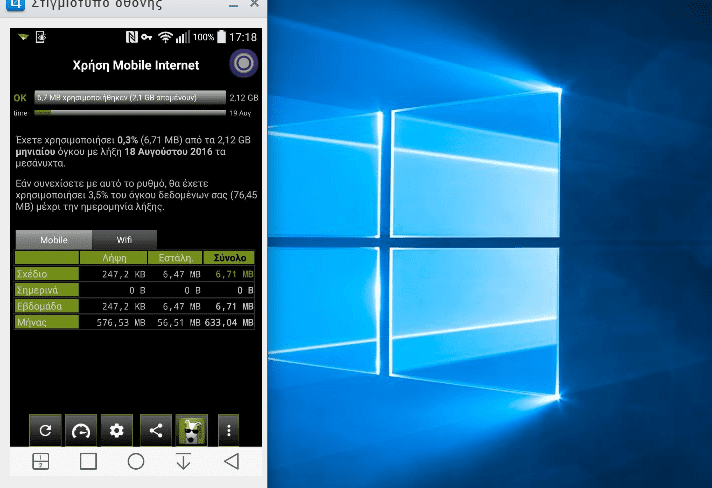712x488 pixels.
Task: Click the data usage progress bar
Action: (x=130, y=98)
